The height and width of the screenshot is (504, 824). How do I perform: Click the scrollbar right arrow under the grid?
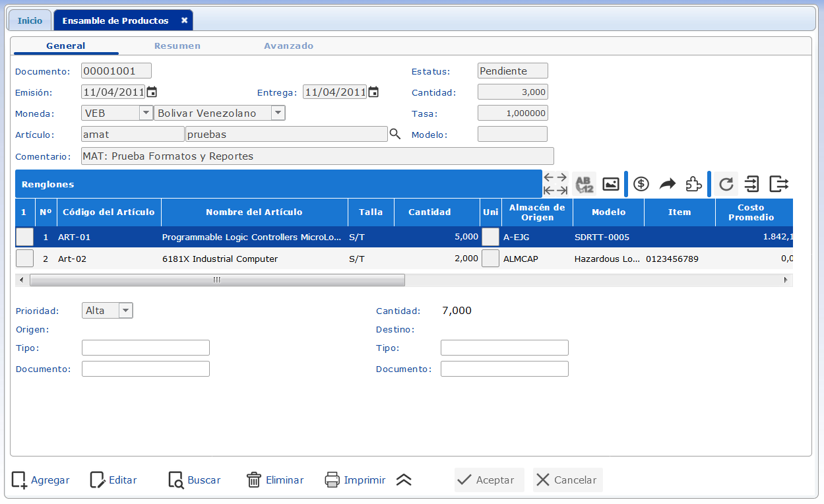pos(786,280)
